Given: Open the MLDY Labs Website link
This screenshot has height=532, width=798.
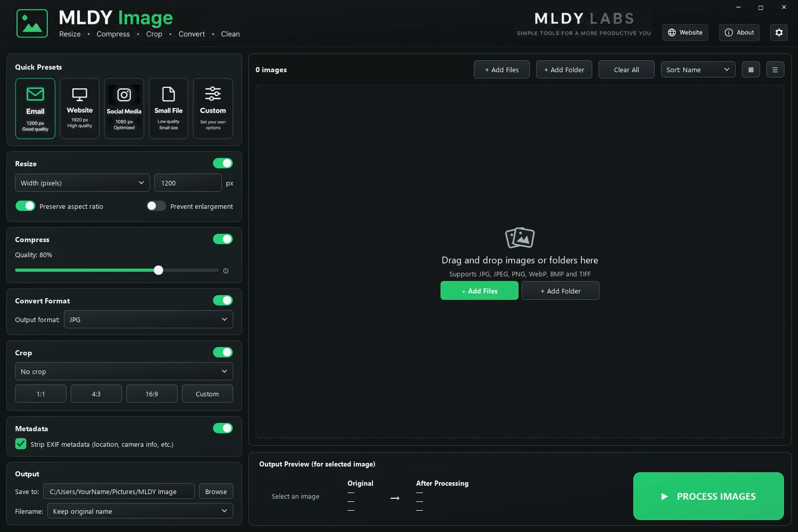Looking at the screenshot, I should pyautogui.click(x=685, y=32).
